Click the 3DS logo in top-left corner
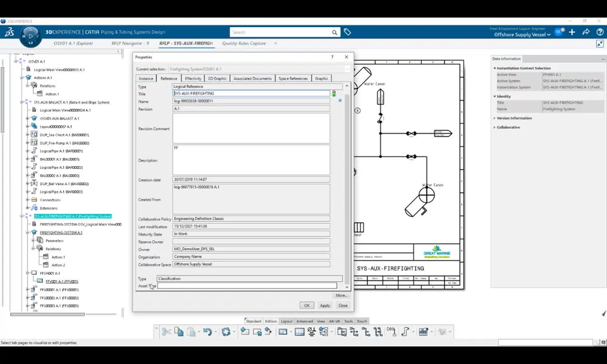 pyautogui.click(x=9, y=32)
